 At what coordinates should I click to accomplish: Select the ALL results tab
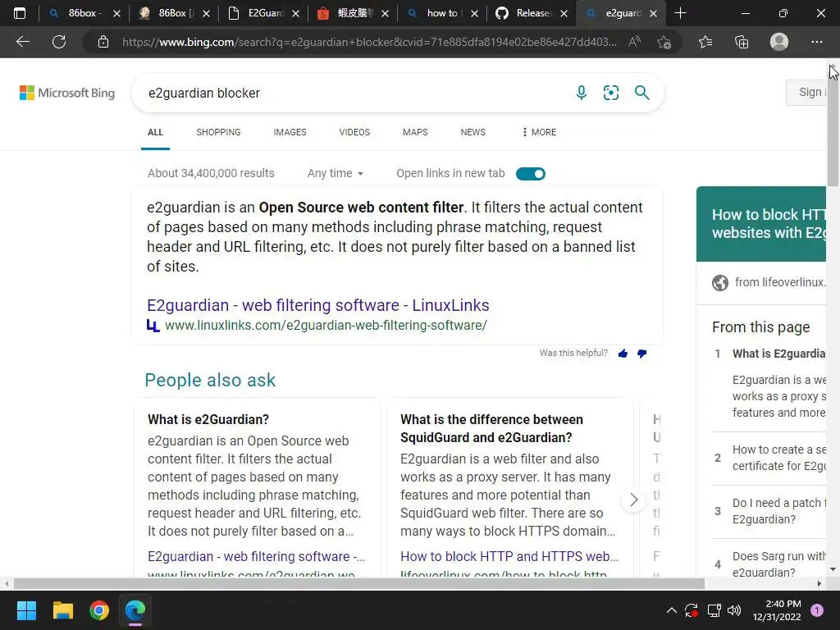(x=155, y=132)
